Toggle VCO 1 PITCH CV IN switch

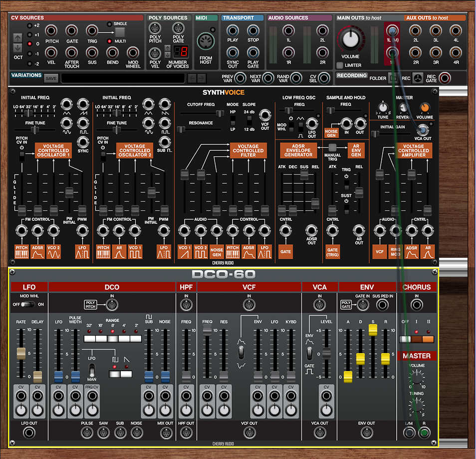point(22,156)
